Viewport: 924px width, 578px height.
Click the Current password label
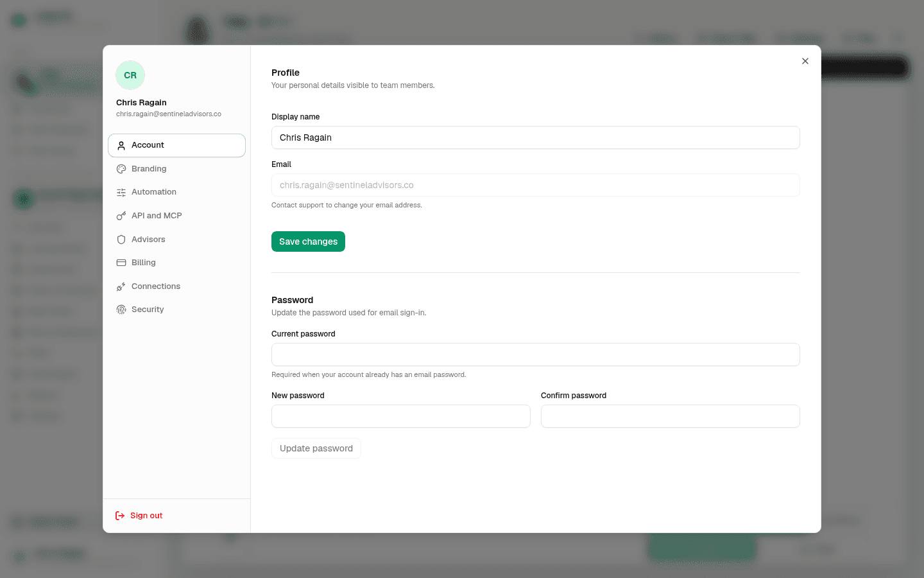coord(304,334)
